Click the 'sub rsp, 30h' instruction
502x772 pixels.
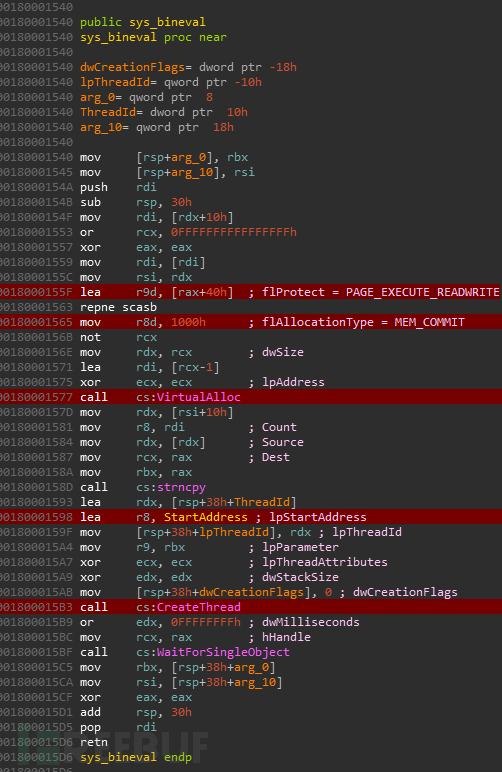point(136,202)
